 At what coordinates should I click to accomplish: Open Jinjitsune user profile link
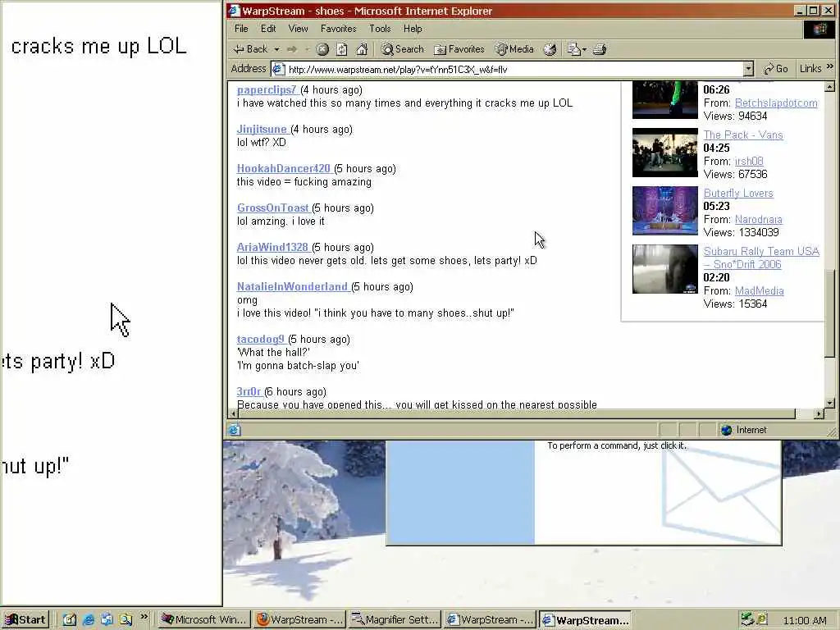tap(262, 129)
